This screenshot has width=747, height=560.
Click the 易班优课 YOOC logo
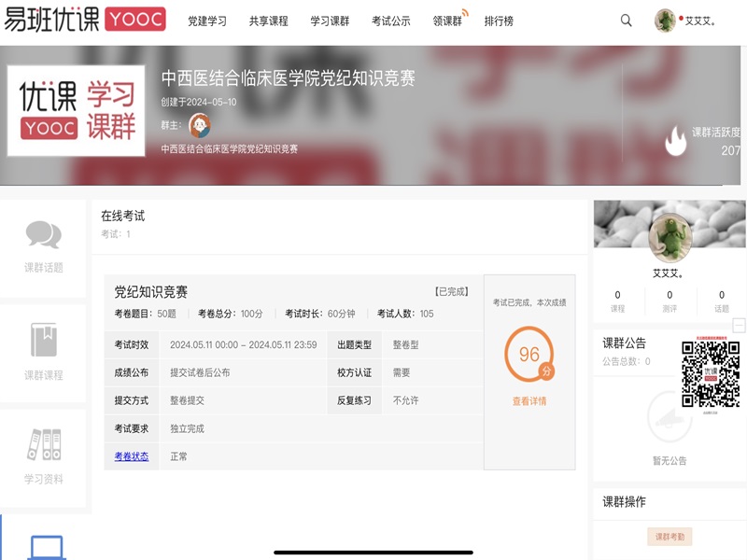point(85,20)
